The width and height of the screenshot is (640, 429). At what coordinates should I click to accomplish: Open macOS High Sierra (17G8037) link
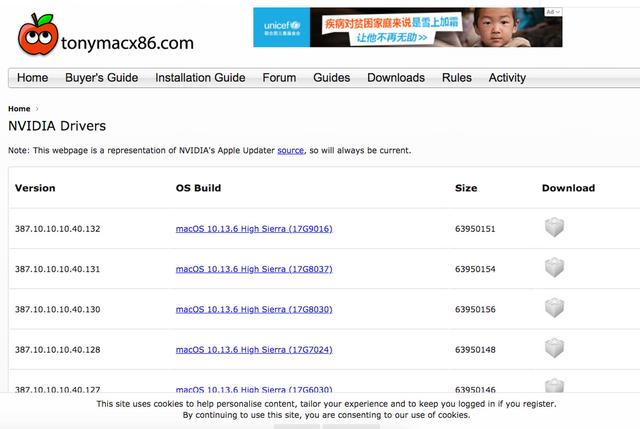(x=254, y=269)
